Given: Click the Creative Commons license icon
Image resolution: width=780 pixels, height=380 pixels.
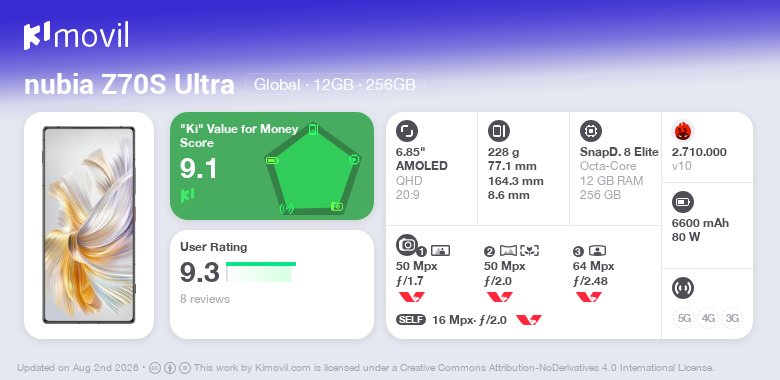Looking at the screenshot, I should [x=155, y=368].
